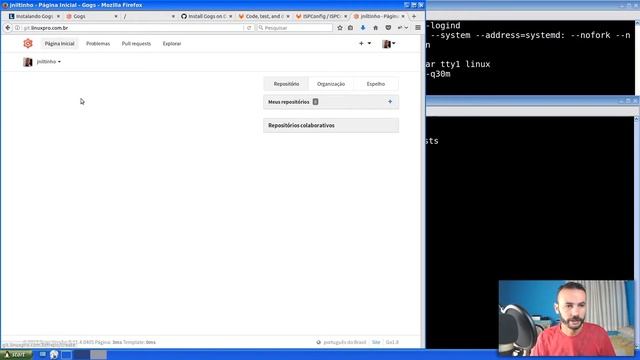Image resolution: width=640 pixels, height=360 pixels.
Task: Close the Instalando Gogs browser tab
Action: [58, 16]
